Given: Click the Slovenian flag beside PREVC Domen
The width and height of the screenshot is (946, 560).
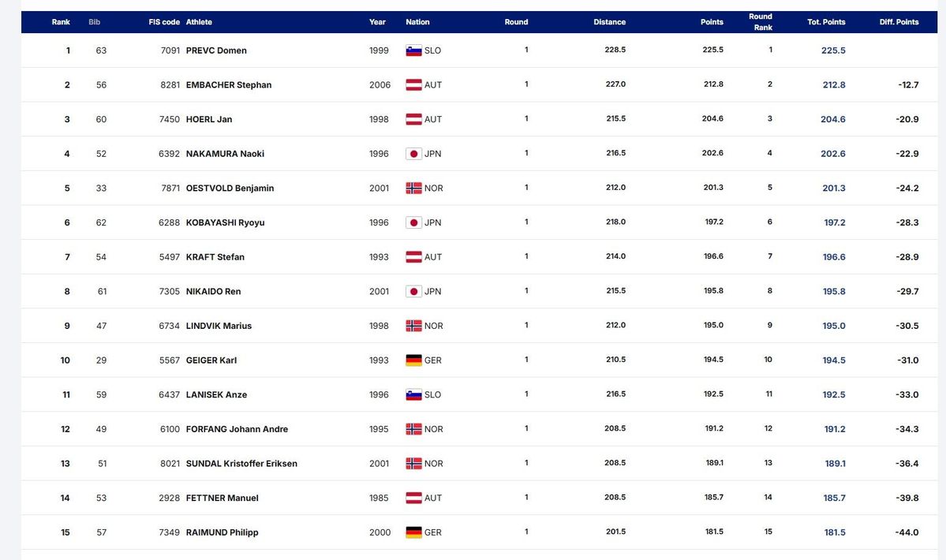Looking at the screenshot, I should (x=413, y=50).
